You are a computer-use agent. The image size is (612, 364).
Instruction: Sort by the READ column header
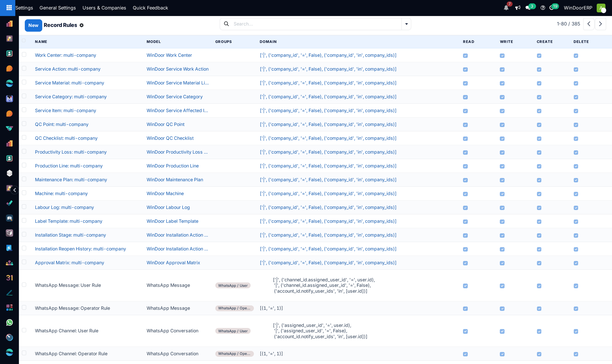[468, 42]
